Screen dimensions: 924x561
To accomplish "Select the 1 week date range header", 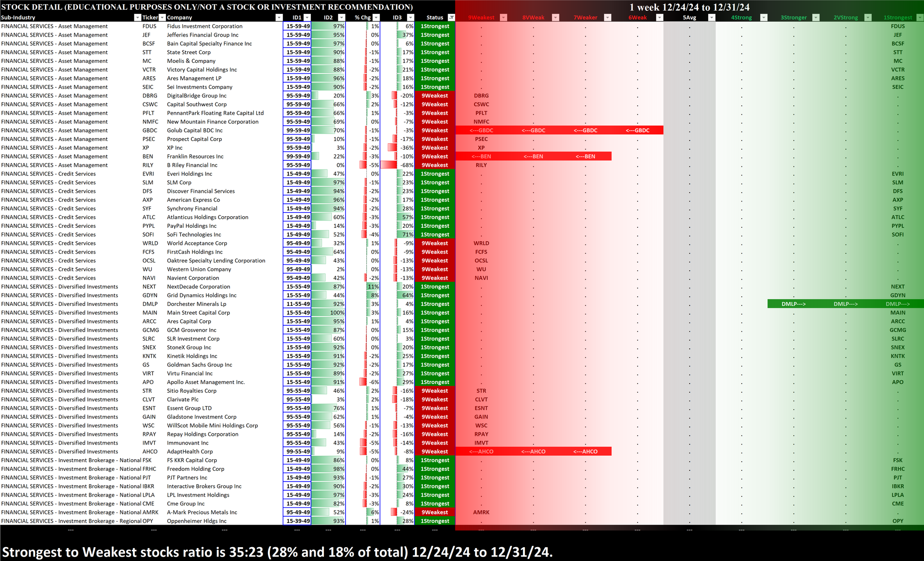I will pyautogui.click(x=689, y=7).
